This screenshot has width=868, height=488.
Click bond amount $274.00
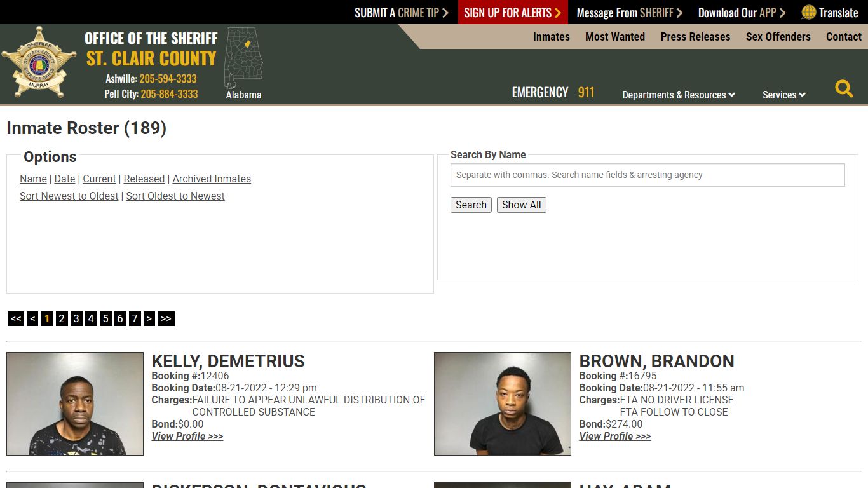(x=624, y=424)
